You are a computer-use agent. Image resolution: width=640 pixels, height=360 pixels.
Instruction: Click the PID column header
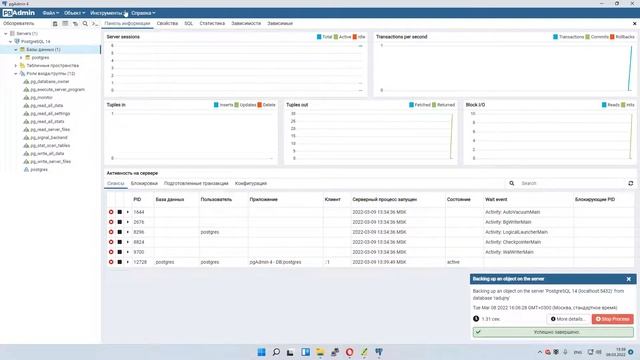pos(137,200)
